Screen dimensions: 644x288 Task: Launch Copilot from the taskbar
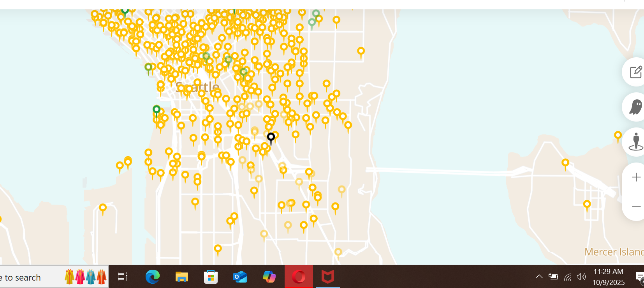pyautogui.click(x=269, y=277)
